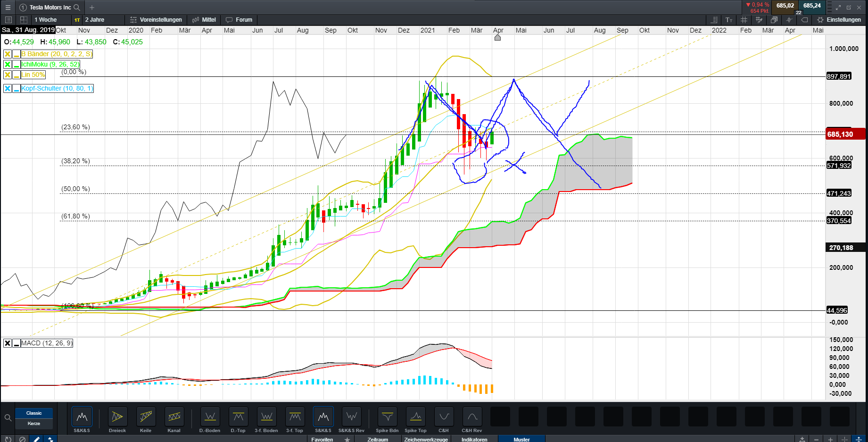Select the text size tool icon
The image size is (868, 442).
[x=729, y=20]
